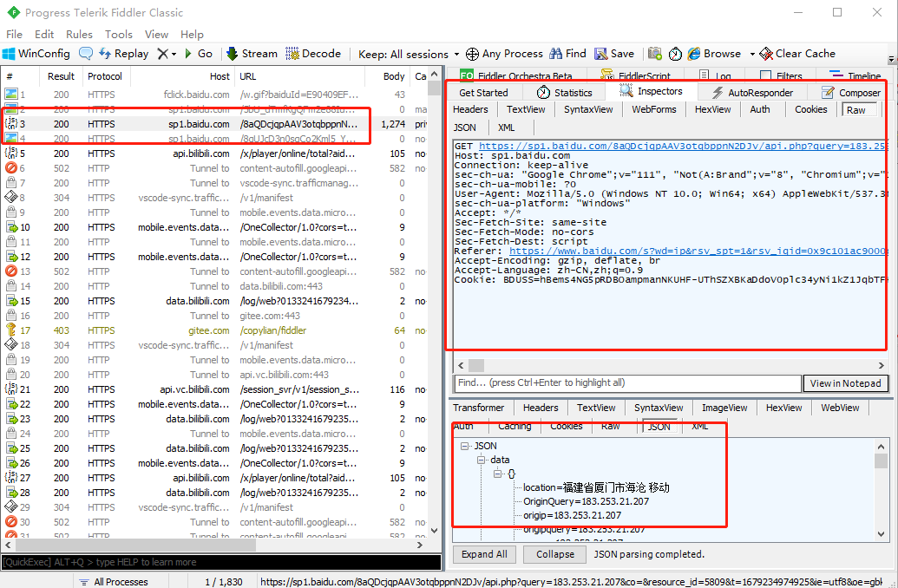Screen dimensions: 898x588
Task: Open the Edit menu
Action: (x=44, y=35)
